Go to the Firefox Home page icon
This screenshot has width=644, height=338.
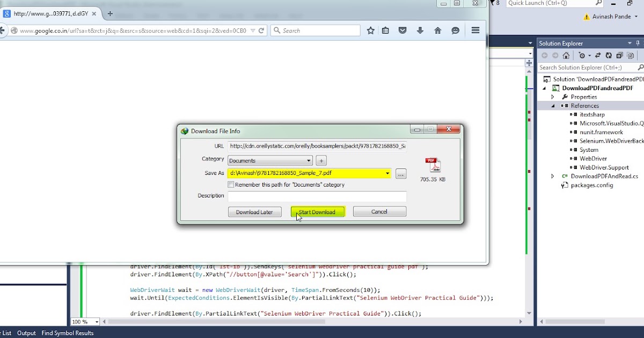coord(437,31)
